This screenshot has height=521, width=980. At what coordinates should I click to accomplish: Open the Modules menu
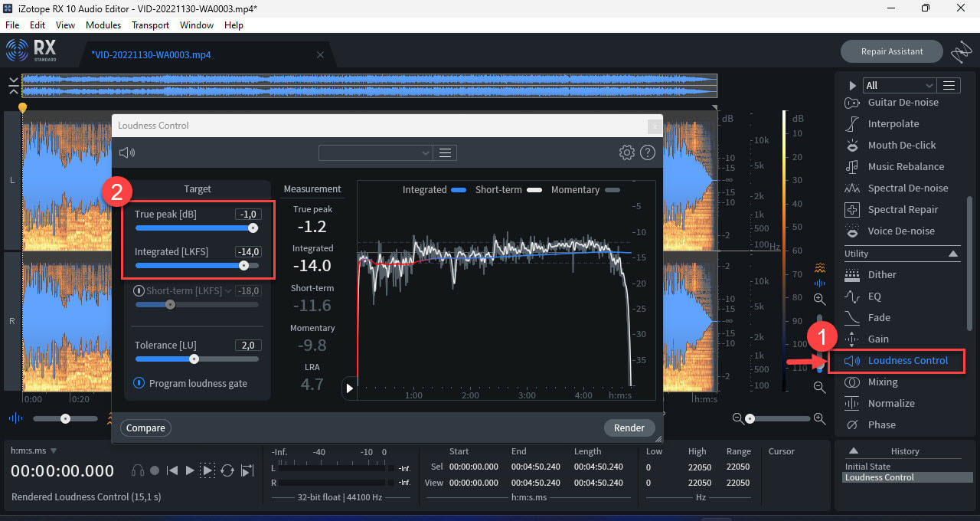pos(103,25)
